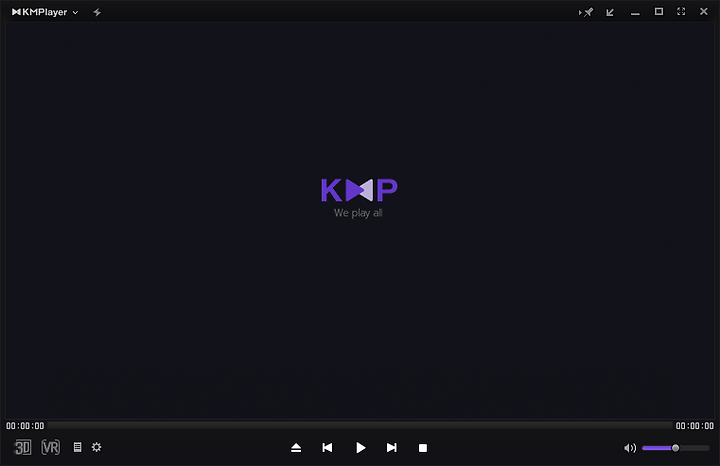The image size is (720, 466).
Task: Maximize the KMPlayer window
Action: pyautogui.click(x=658, y=11)
